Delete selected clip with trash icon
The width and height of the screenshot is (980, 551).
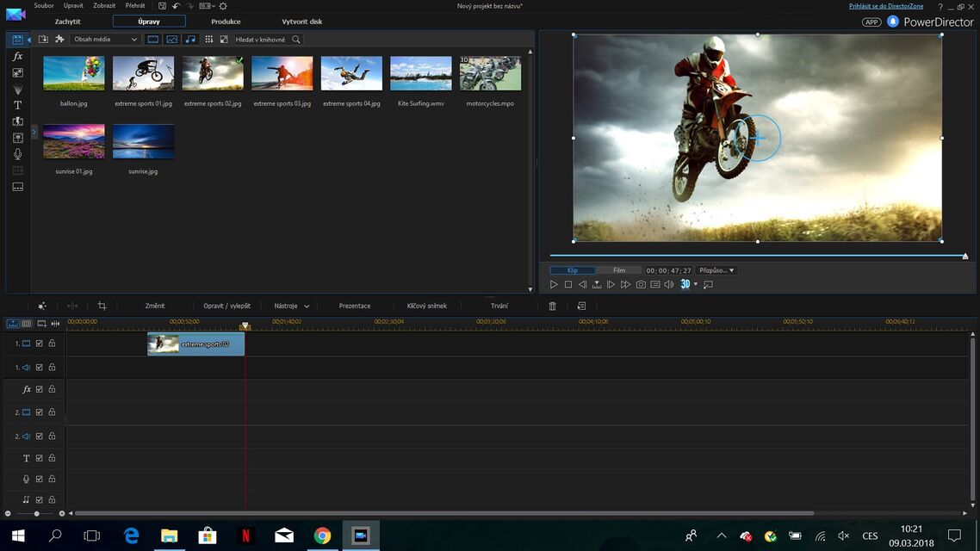(553, 306)
